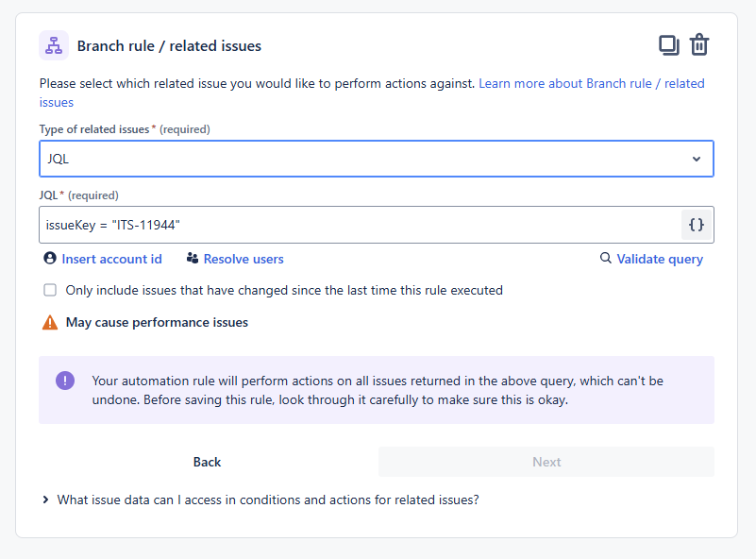Delete the component with the trash icon
Image resolution: width=756 pixels, height=559 pixels.
699,44
